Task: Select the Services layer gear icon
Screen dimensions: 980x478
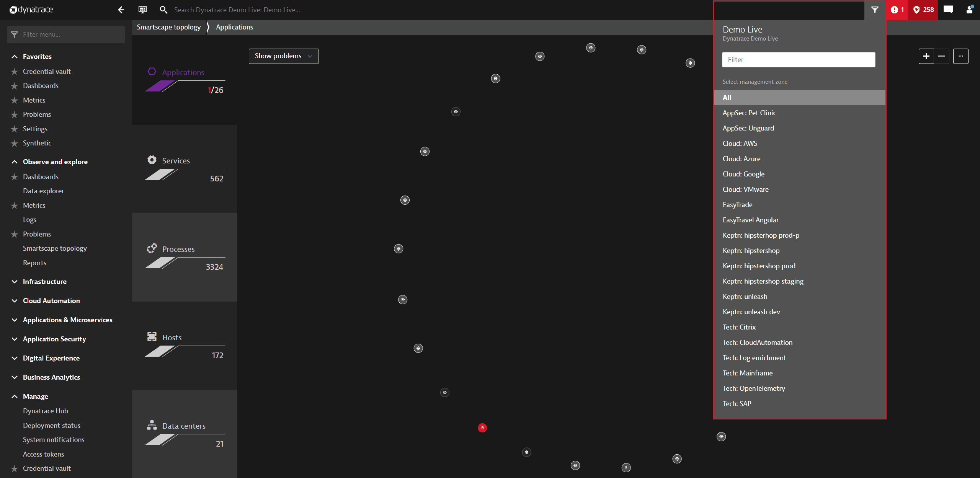Action: click(152, 160)
